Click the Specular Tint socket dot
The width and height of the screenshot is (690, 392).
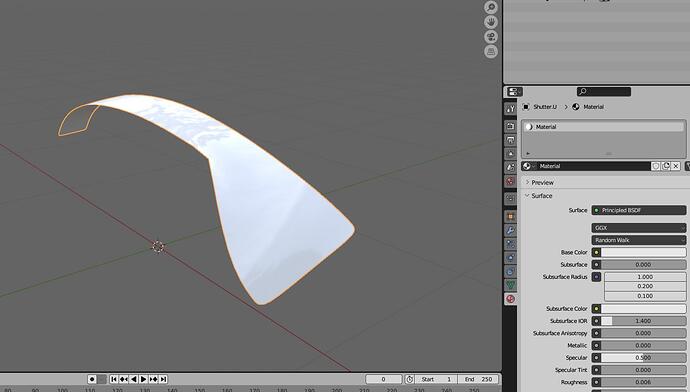(596, 370)
